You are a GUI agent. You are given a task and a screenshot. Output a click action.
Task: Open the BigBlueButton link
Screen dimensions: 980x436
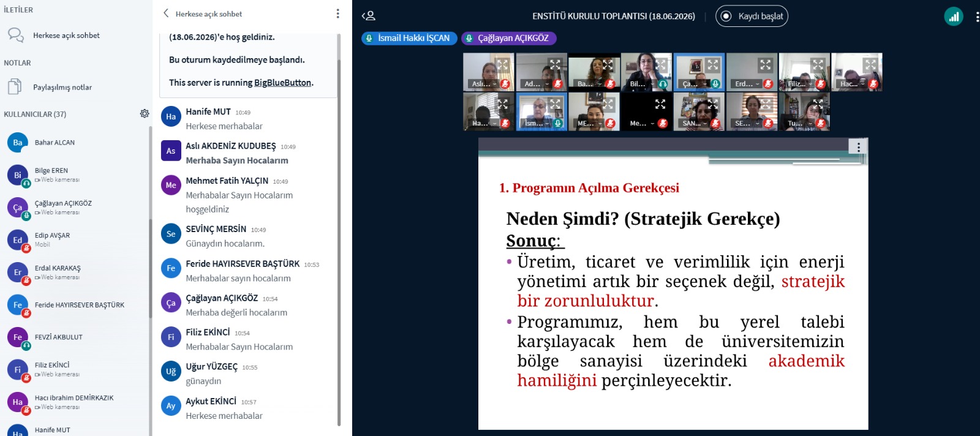283,83
